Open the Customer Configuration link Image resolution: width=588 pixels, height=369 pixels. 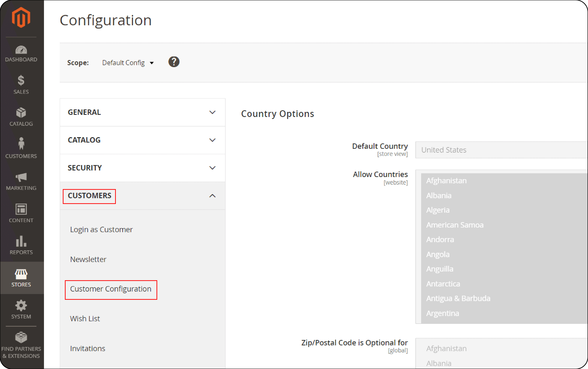111,289
